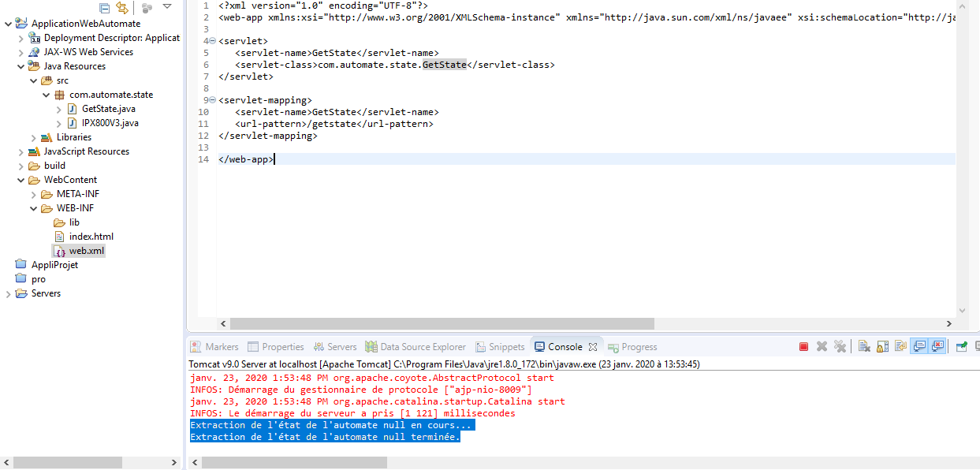Viewport: 980px width, 470px height.
Task: Expand GetState.java node arrow
Action: (x=59, y=109)
